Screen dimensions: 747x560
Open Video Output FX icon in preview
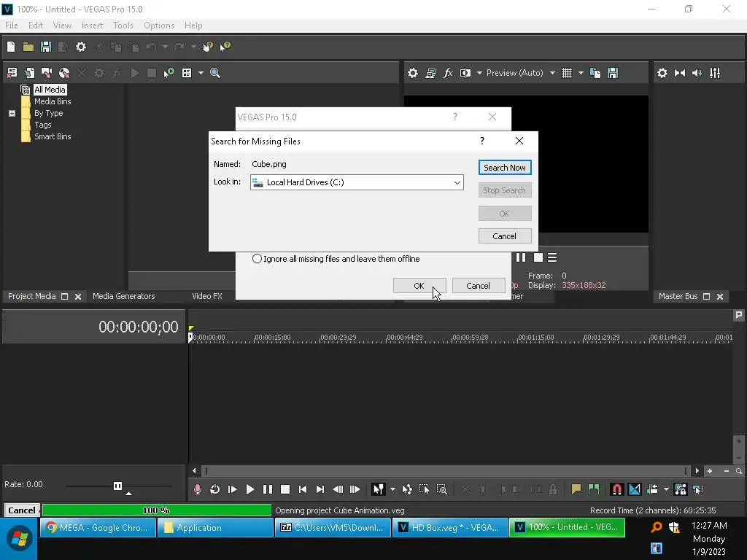(448, 73)
